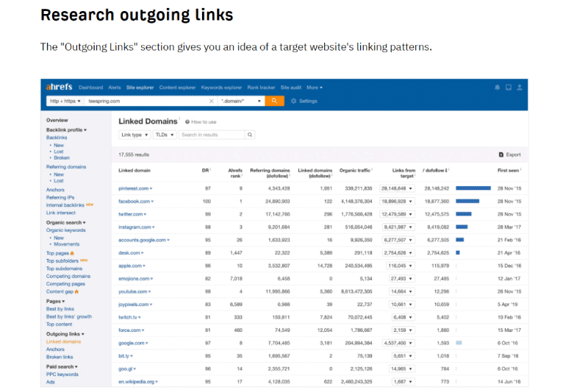Open Broken links in sidebar
The image size is (588, 390).
tap(60, 357)
